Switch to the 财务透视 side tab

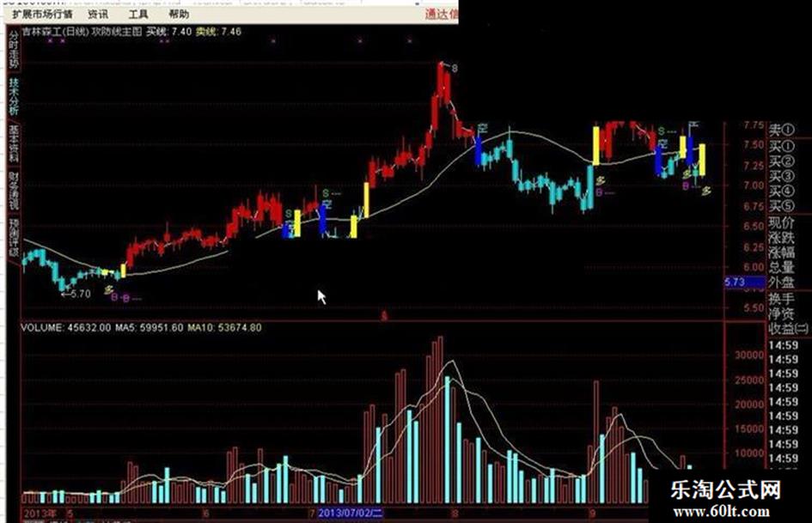(14, 191)
